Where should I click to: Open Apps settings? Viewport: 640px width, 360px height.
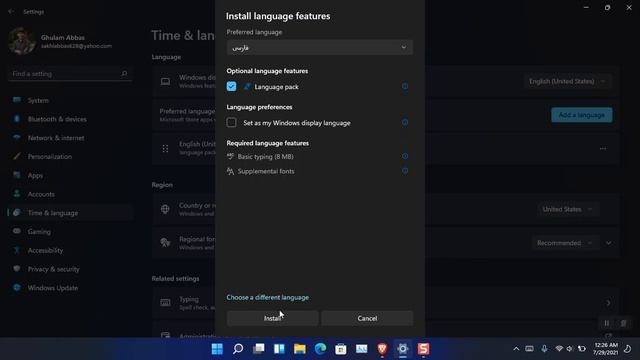click(70, 176)
